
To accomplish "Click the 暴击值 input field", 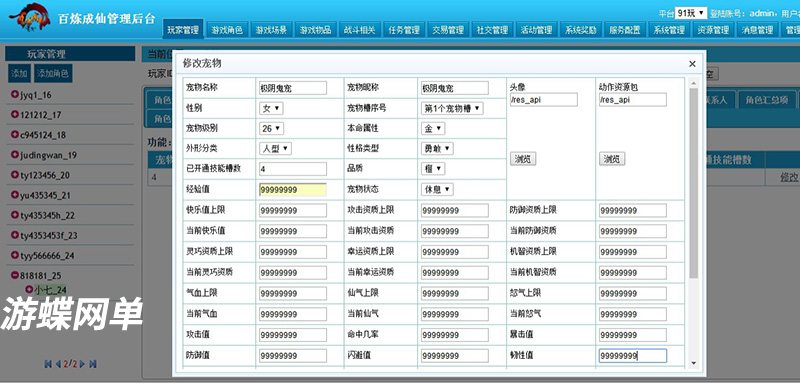I will coord(633,335).
